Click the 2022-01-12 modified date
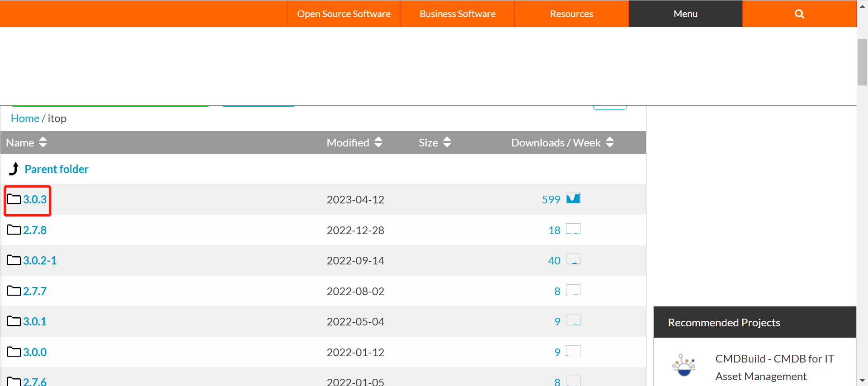This screenshot has height=386, width=868. pos(355,352)
